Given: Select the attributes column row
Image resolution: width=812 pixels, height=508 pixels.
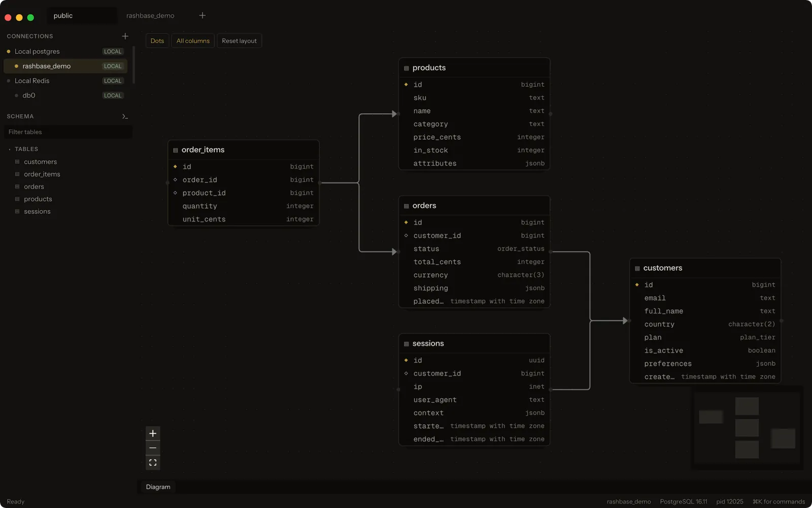Looking at the screenshot, I should (x=475, y=164).
